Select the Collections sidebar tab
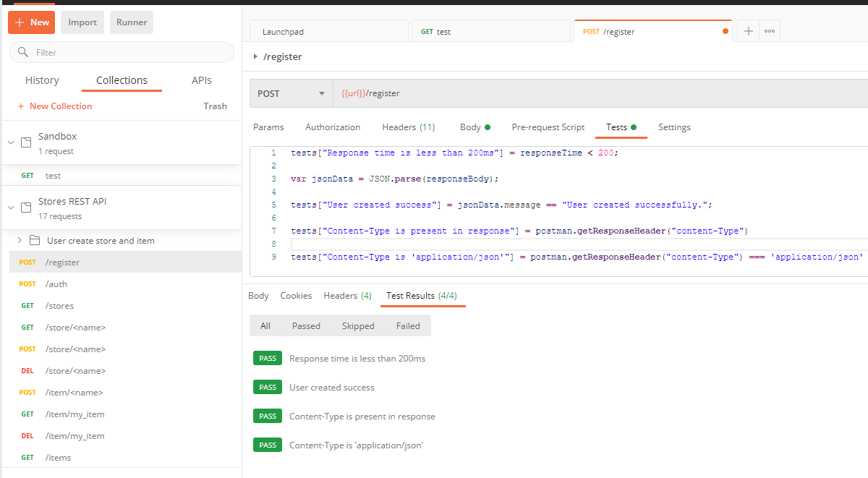 (122, 80)
